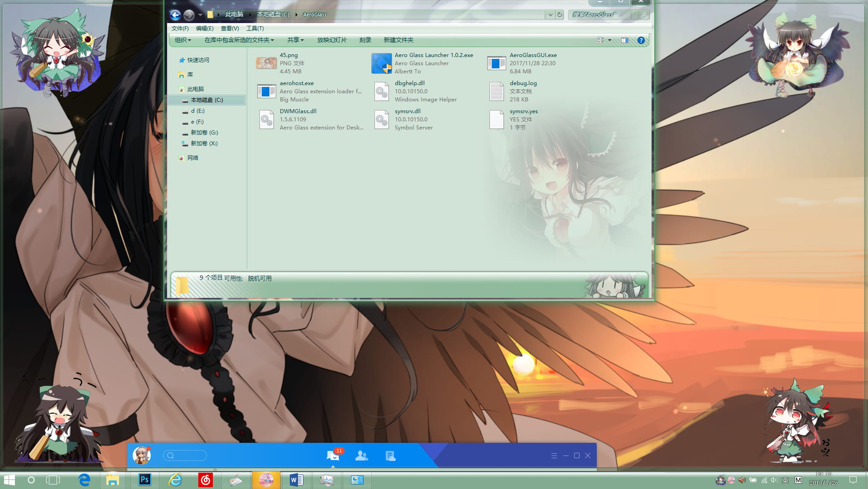Image resolution: width=868 pixels, height=489 pixels.
Task: Click the 新建文件夹 button
Action: pyautogui.click(x=398, y=40)
